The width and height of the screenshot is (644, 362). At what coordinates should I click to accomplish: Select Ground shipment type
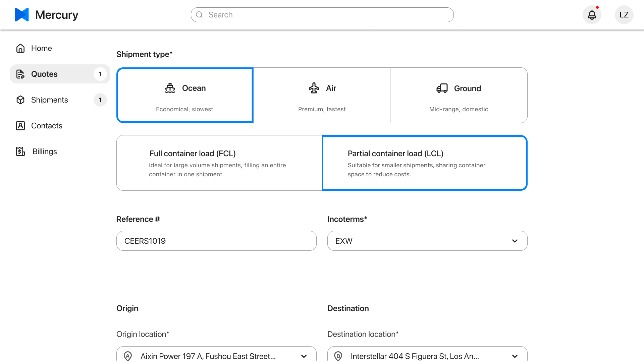[459, 95]
